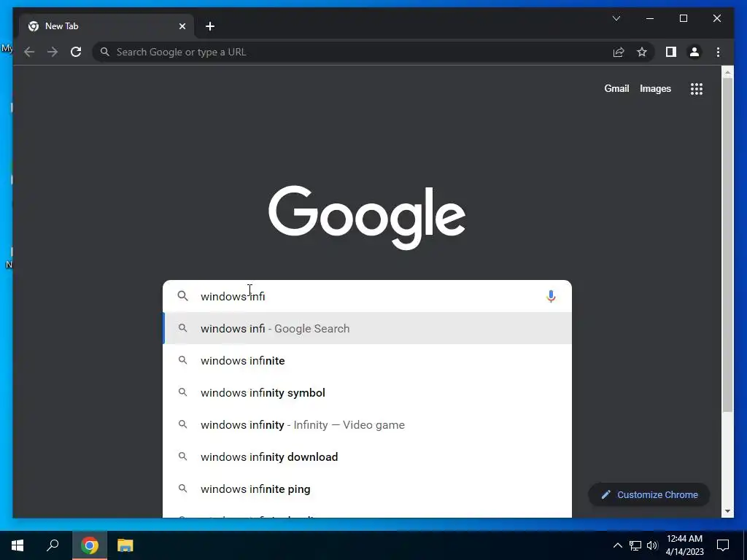The height and width of the screenshot is (560, 747).
Task: Bookmark this tab with the star icon
Action: coord(642,52)
